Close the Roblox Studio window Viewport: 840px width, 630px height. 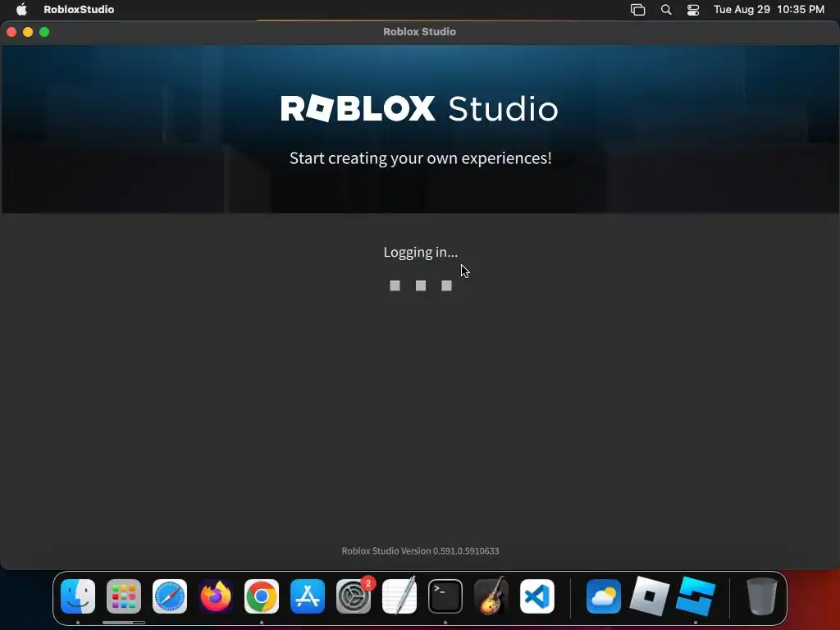[x=11, y=32]
